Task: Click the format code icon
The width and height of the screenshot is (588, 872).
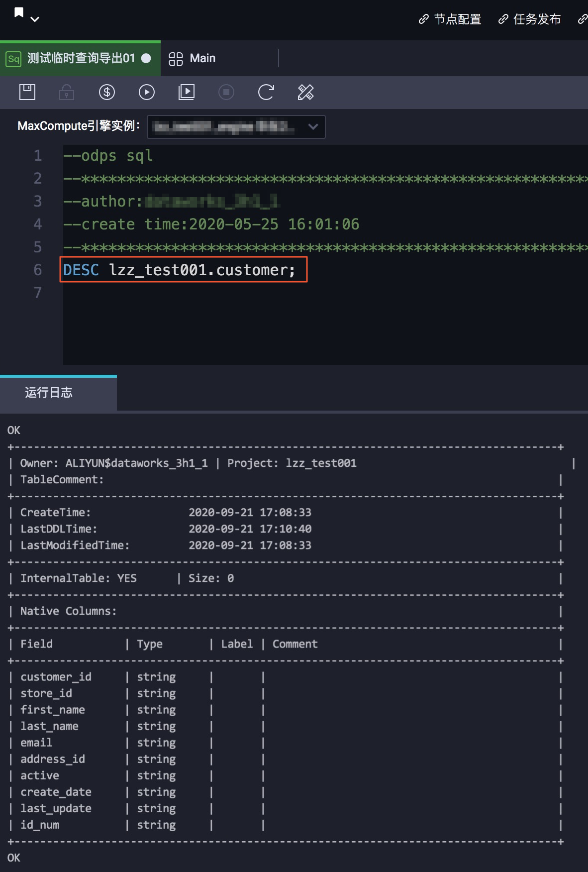Action: [306, 92]
